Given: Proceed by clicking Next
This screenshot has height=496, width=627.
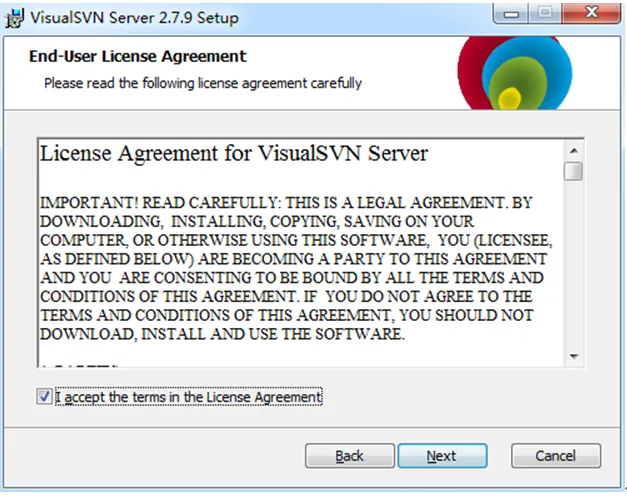Looking at the screenshot, I should pos(442,456).
